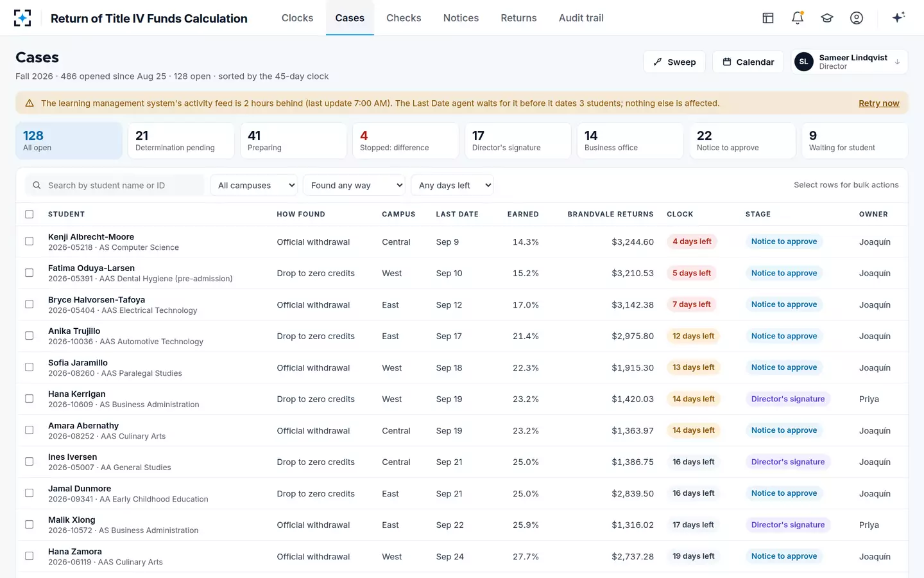Sort by the Brandvale Returns column header
The height and width of the screenshot is (578, 924).
[610, 214]
